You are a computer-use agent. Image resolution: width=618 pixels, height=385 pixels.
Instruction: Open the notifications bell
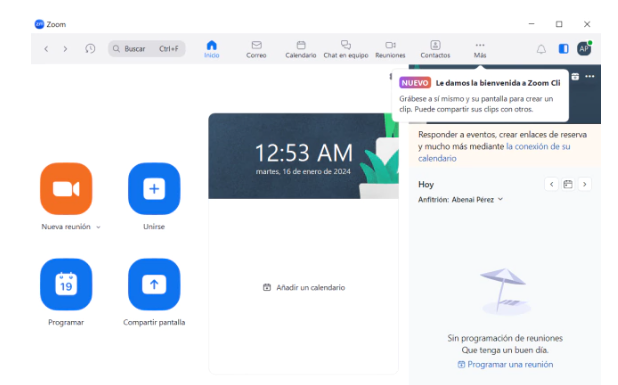[541, 49]
